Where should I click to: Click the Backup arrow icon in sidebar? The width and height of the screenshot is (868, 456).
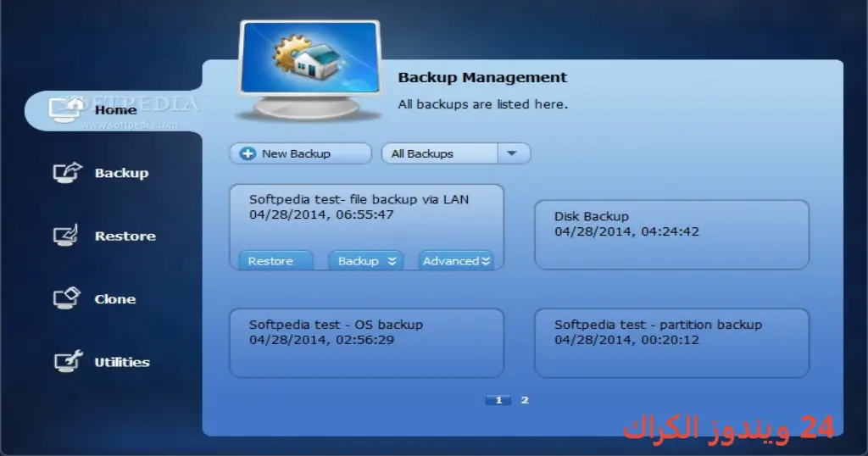[x=68, y=173]
